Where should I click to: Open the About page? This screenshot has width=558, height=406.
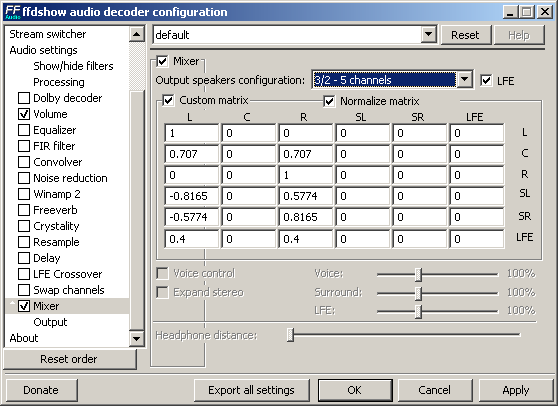23,338
